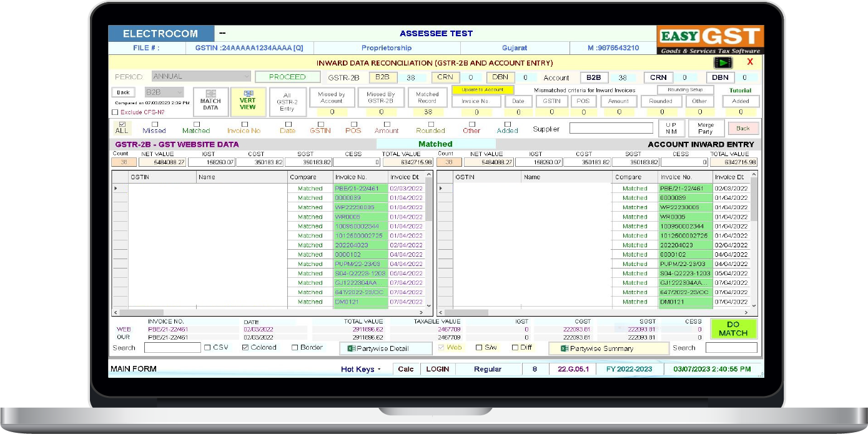Uncheck the Colored option
868x434 pixels.
[245, 348]
